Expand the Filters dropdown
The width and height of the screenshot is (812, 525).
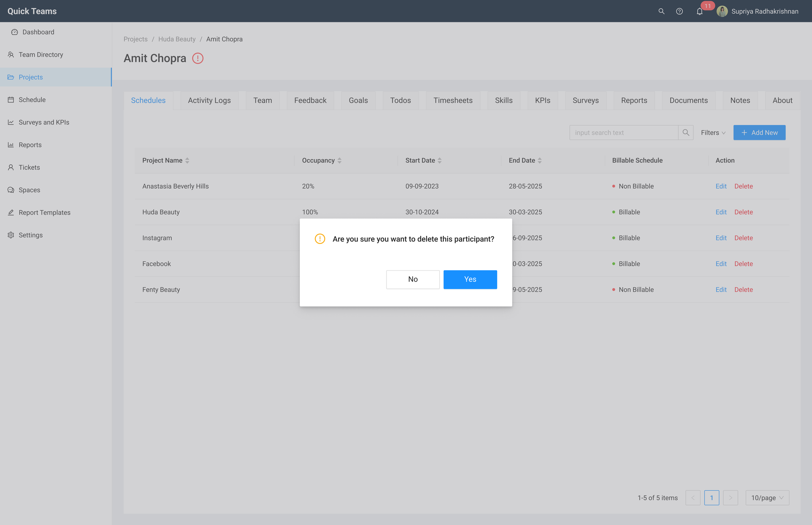(713, 133)
